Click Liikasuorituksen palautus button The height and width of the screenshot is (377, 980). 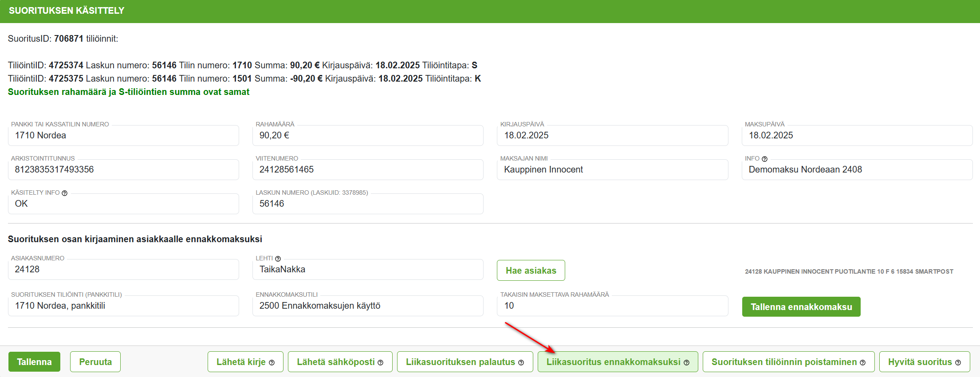(465, 362)
